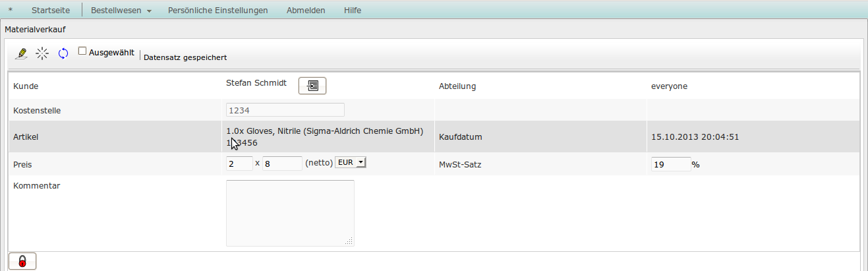This screenshot has width=868, height=271.
Task: Click the unit price field showing 8
Action: 283,164
